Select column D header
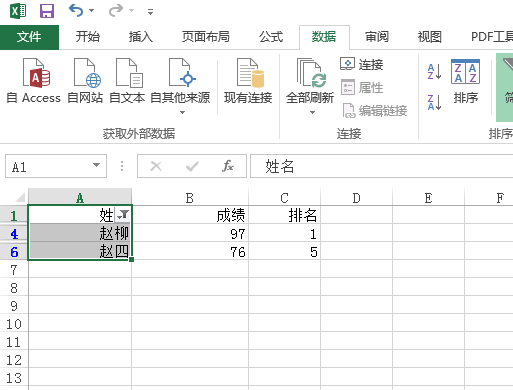 (356, 198)
